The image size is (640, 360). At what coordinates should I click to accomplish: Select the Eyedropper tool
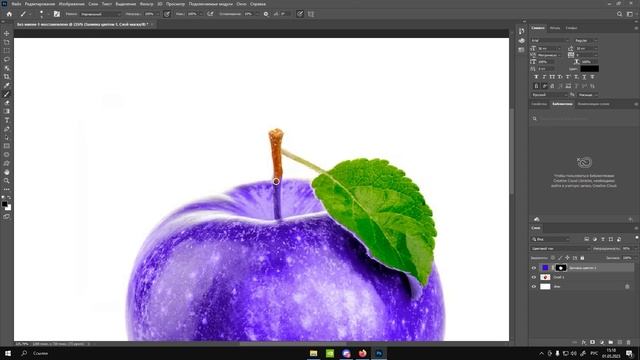pyautogui.click(x=7, y=85)
